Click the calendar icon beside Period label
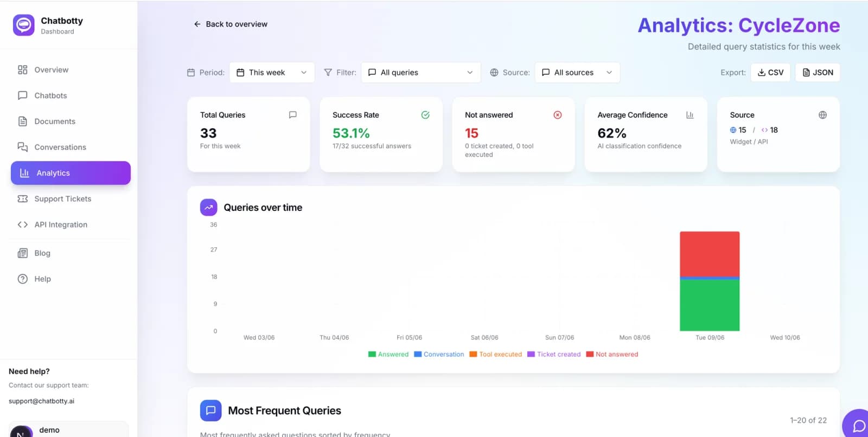868x437 pixels. click(x=191, y=73)
